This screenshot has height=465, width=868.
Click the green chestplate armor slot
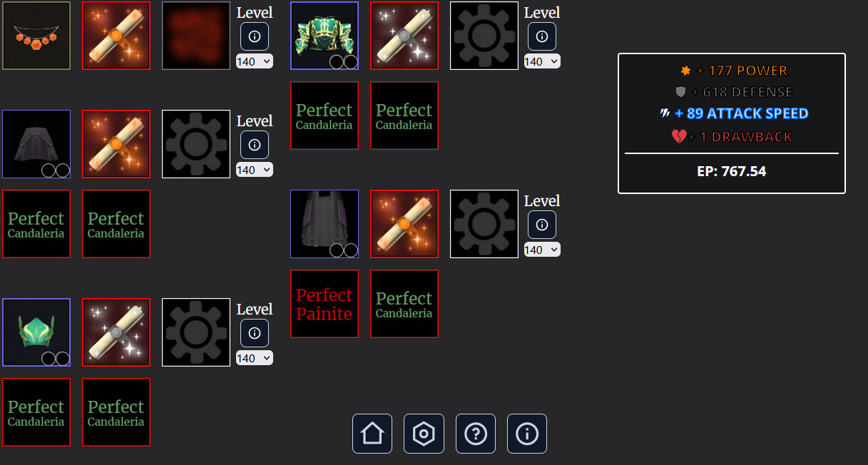tap(325, 36)
